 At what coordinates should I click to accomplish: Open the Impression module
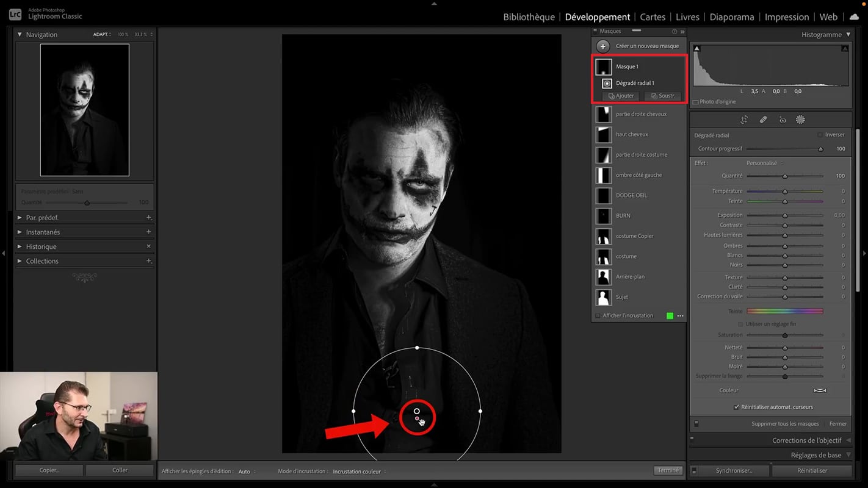pyautogui.click(x=787, y=17)
